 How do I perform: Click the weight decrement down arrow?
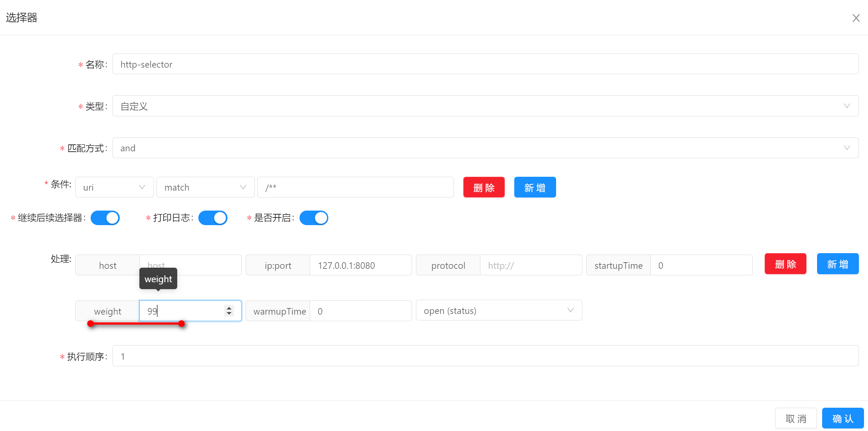coord(229,314)
